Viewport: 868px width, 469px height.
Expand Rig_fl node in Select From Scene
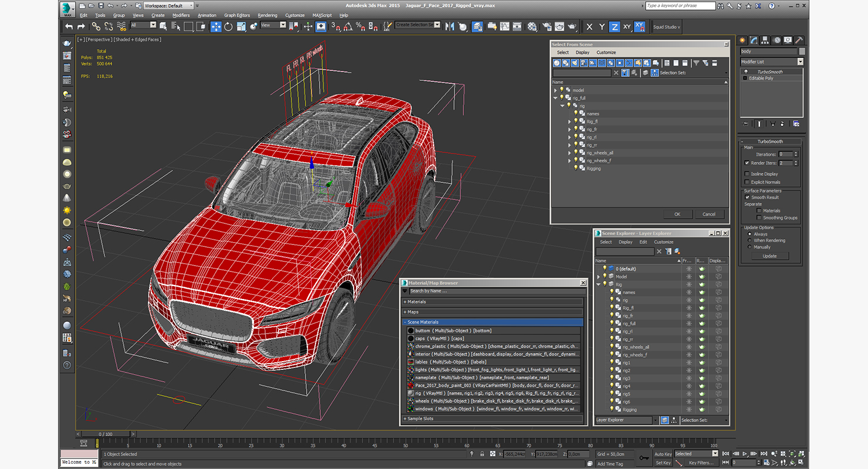point(569,121)
